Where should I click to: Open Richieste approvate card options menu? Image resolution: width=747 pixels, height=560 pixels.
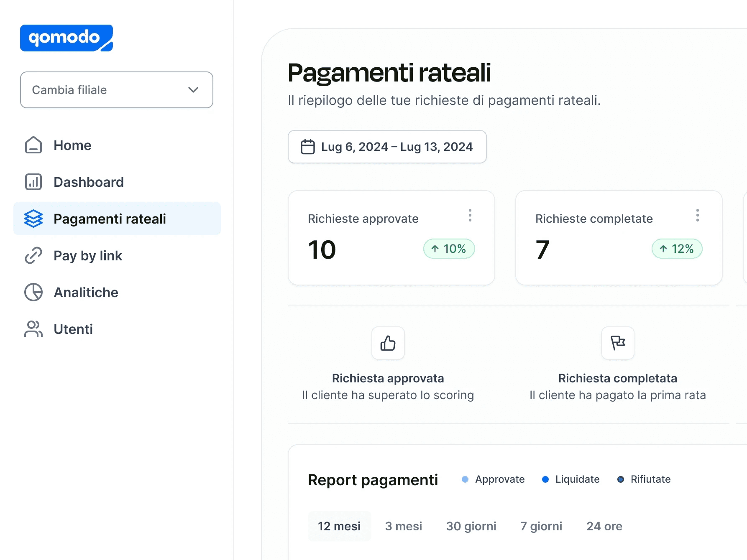tap(470, 215)
